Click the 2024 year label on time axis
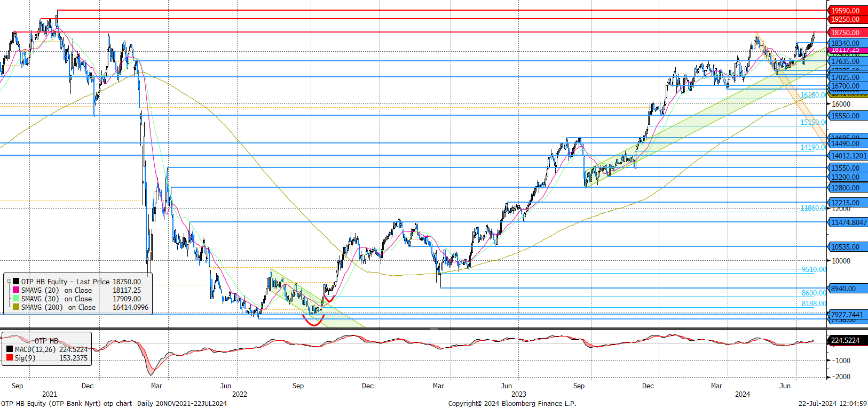The width and height of the screenshot is (868, 408). click(x=743, y=394)
